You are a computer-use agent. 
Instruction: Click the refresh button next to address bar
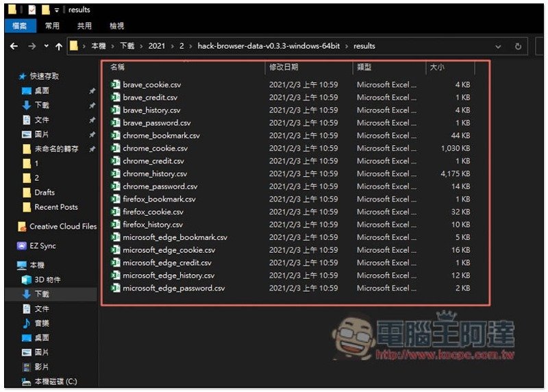(x=519, y=47)
